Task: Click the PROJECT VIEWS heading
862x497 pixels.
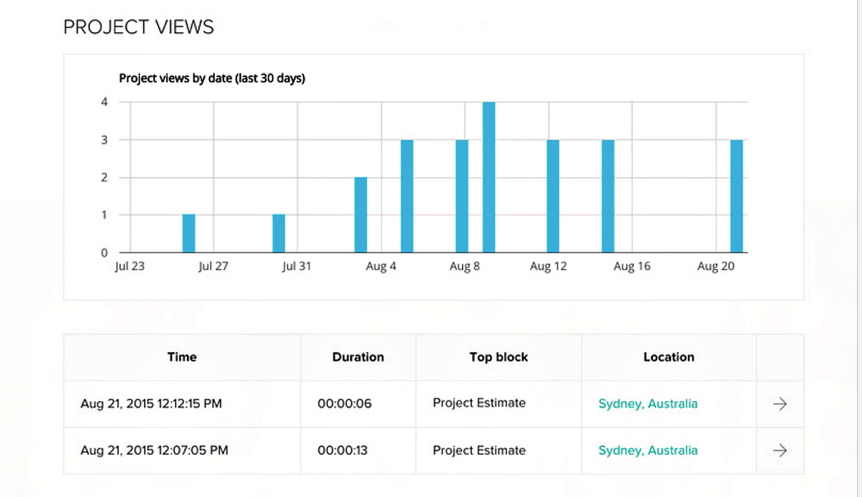Action: point(139,27)
